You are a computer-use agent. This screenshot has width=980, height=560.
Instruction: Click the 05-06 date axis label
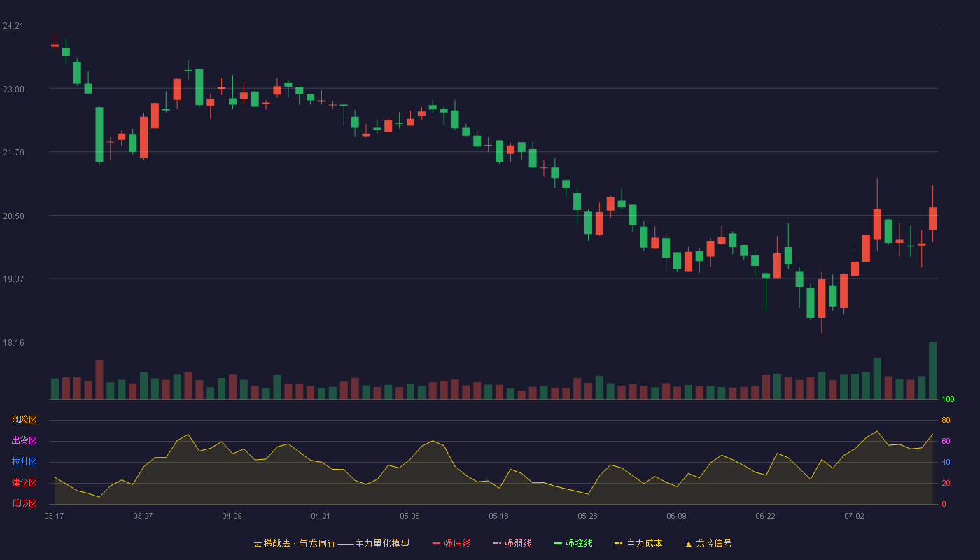pyautogui.click(x=409, y=516)
